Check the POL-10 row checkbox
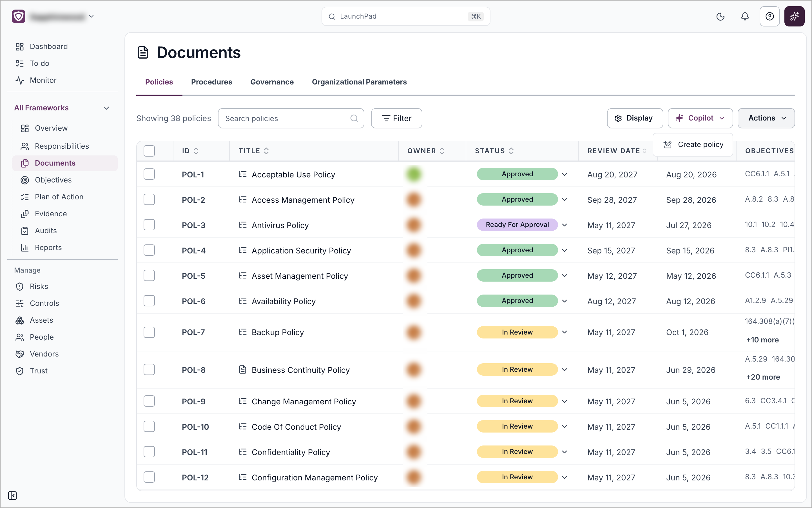812x508 pixels. pos(149,426)
